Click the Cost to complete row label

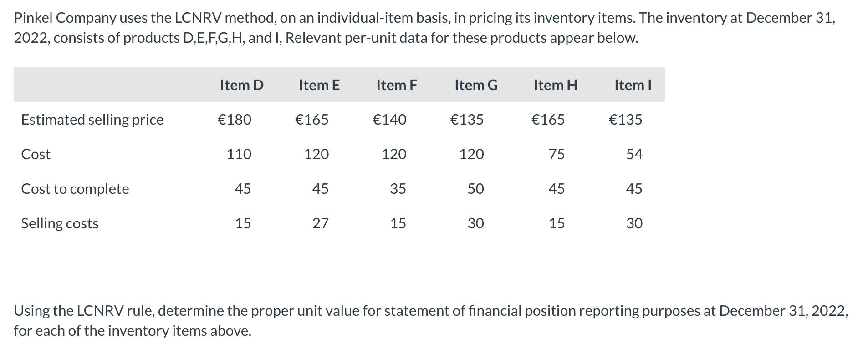click(x=75, y=189)
